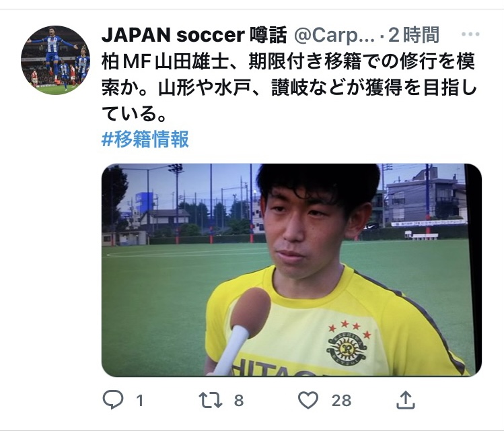Click the tweet text line ending ている。
This screenshot has height=433, width=504.
tap(134, 113)
